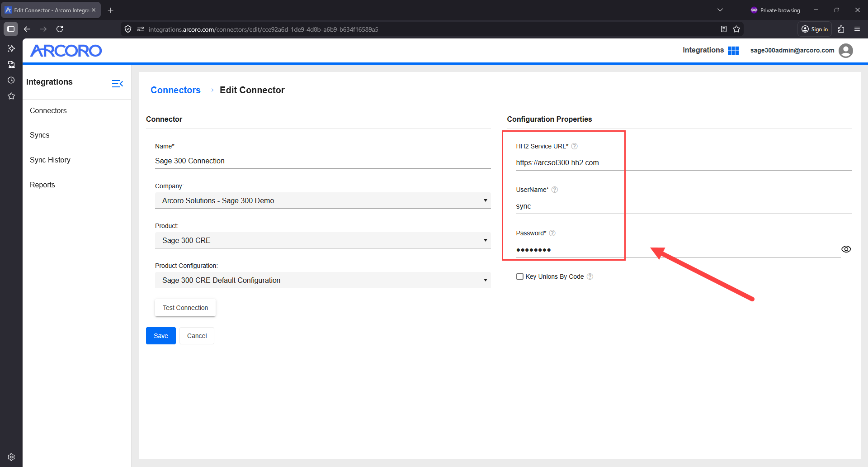Show help for HH2 Service URL
The height and width of the screenshot is (467, 868).
(x=575, y=146)
